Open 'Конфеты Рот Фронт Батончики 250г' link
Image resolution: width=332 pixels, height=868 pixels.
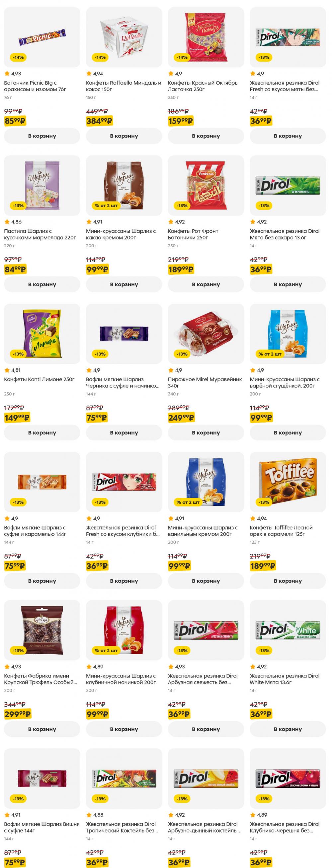pyautogui.click(x=193, y=234)
